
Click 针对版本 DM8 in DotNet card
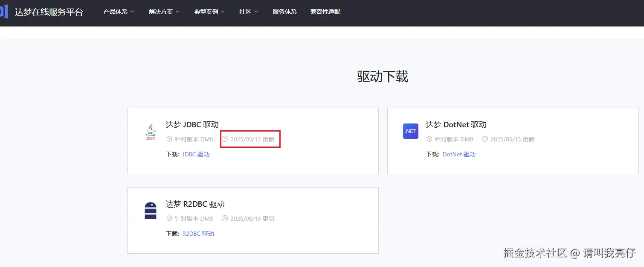click(454, 139)
